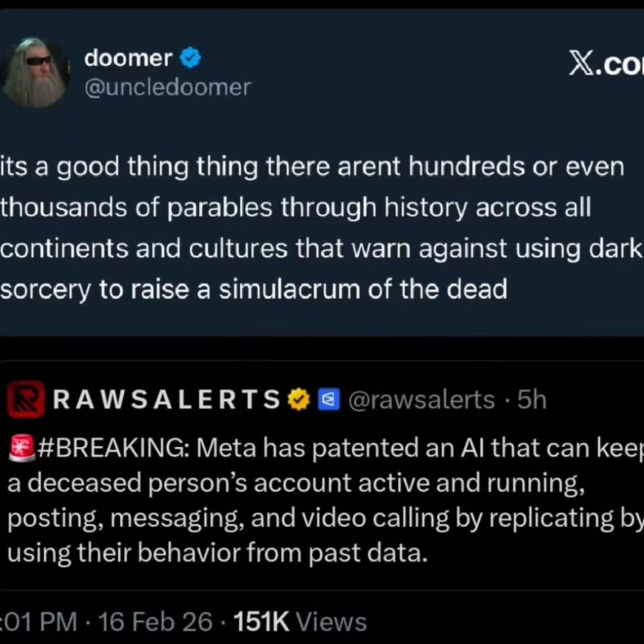Open the @rawsalerts handle link
Image resolution: width=644 pixels, height=644 pixels.
coord(421,399)
